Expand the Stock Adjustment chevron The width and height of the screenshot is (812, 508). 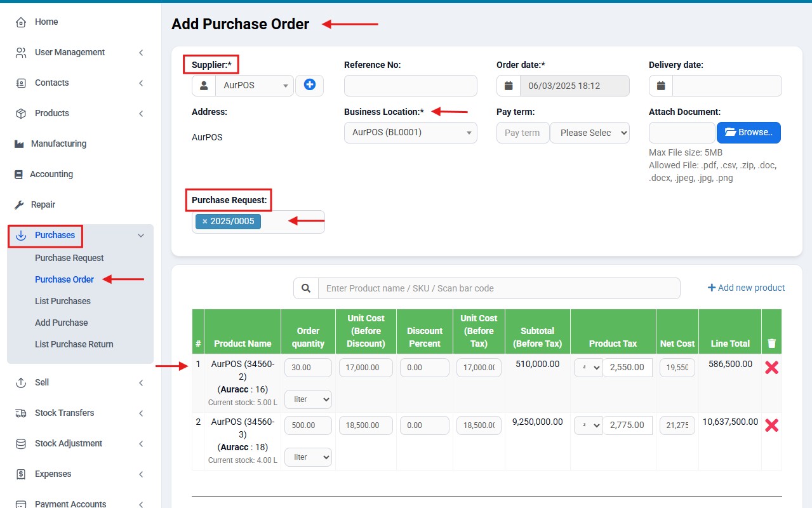pos(141,444)
